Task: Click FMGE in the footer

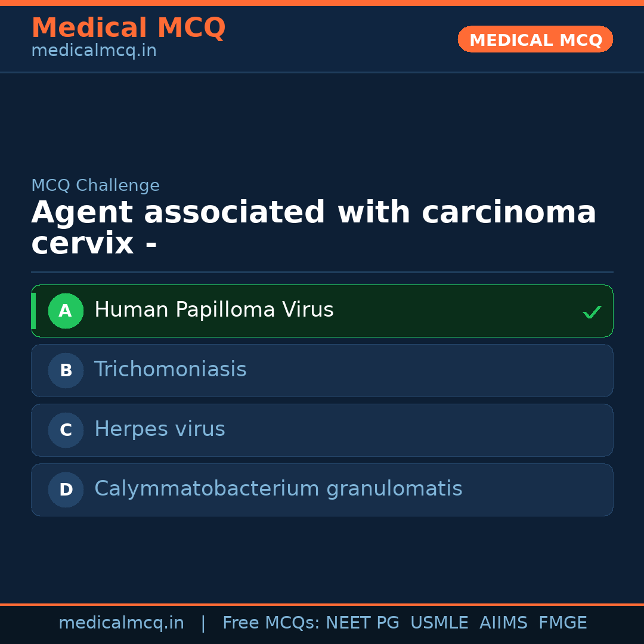Action: tap(562, 623)
